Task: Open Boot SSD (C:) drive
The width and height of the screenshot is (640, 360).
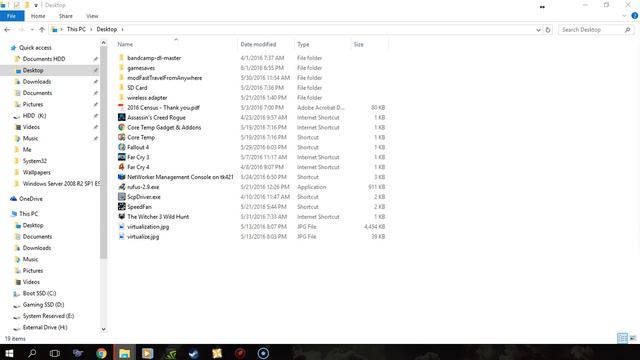Action: [39, 293]
